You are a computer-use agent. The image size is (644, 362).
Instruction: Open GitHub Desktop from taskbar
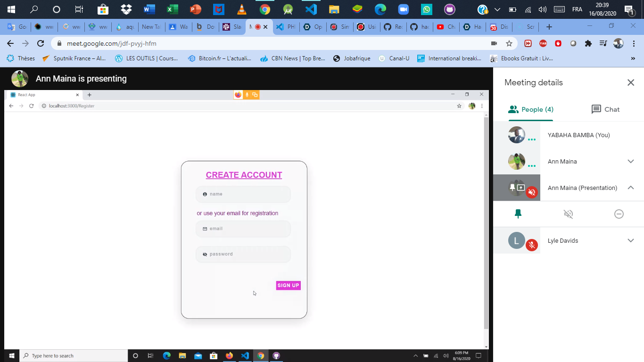tap(450, 9)
